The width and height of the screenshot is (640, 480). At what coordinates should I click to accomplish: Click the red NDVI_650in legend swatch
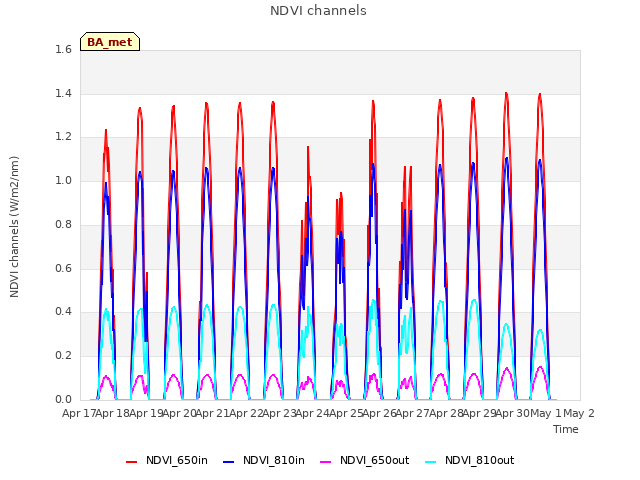pos(131,462)
